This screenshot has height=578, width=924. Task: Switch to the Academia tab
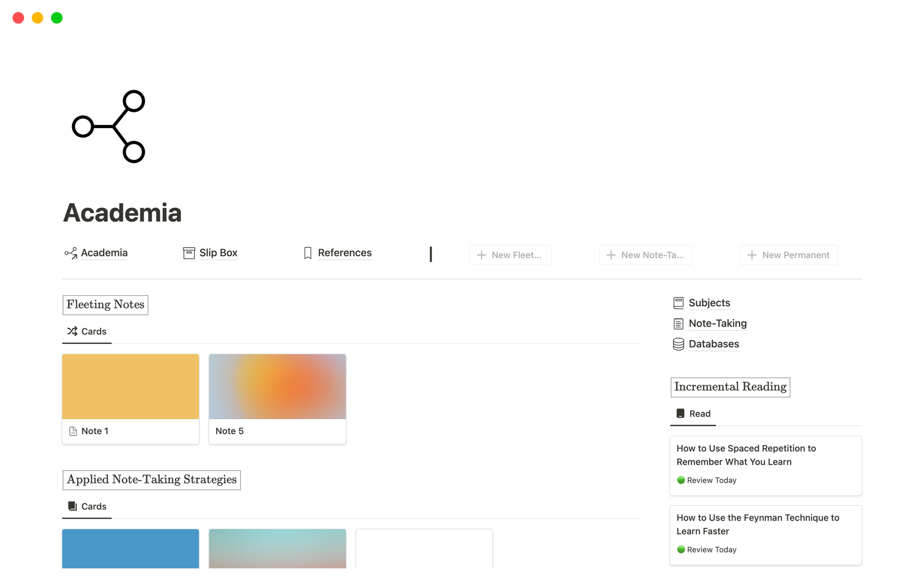95,252
